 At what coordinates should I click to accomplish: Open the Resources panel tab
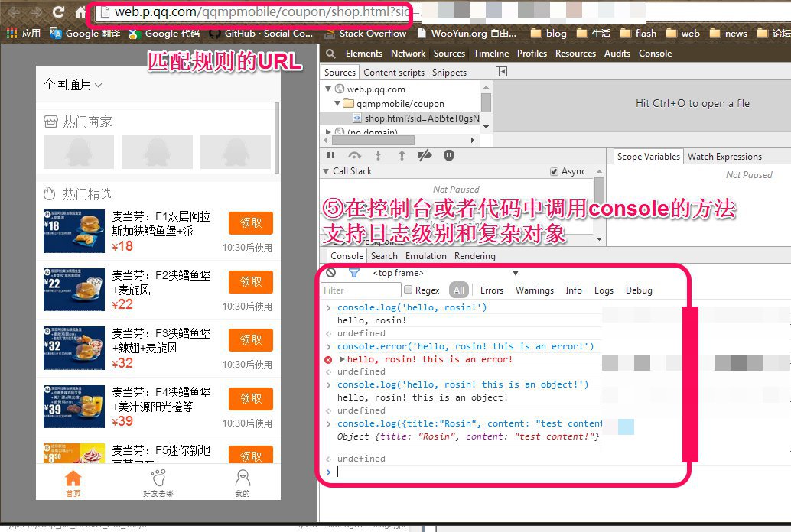click(575, 54)
